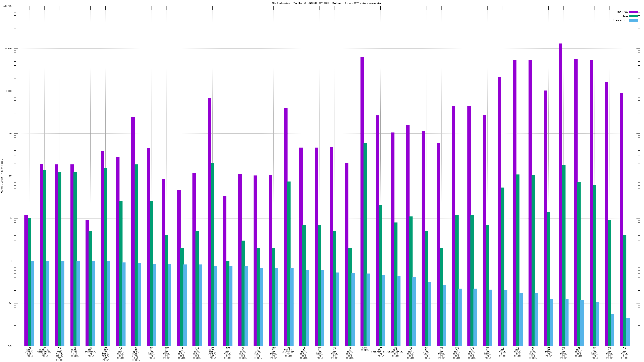Click the 'none origin' axis label
The image size is (644, 362).
click(365, 349)
